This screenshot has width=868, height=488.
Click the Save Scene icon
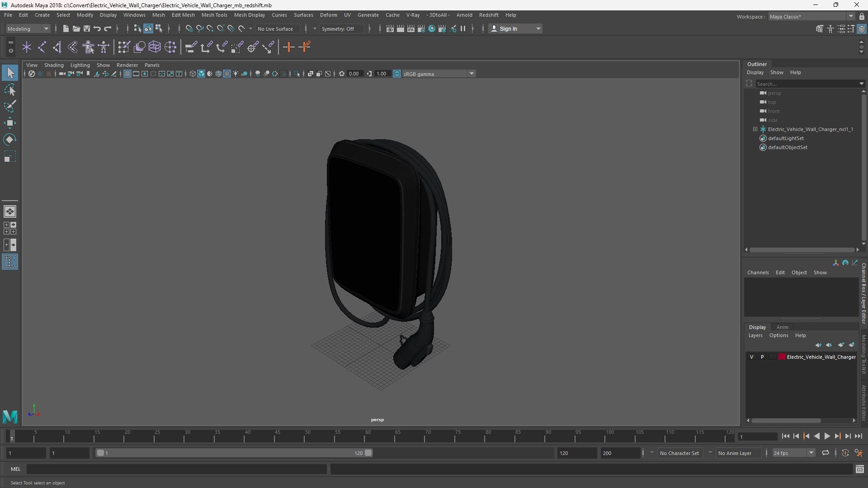point(87,28)
